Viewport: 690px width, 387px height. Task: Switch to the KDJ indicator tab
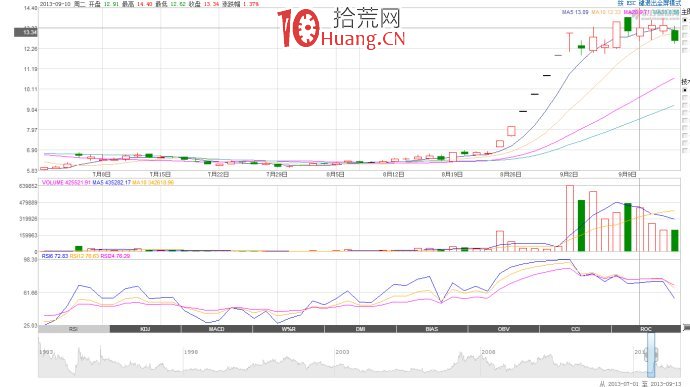pos(145,329)
